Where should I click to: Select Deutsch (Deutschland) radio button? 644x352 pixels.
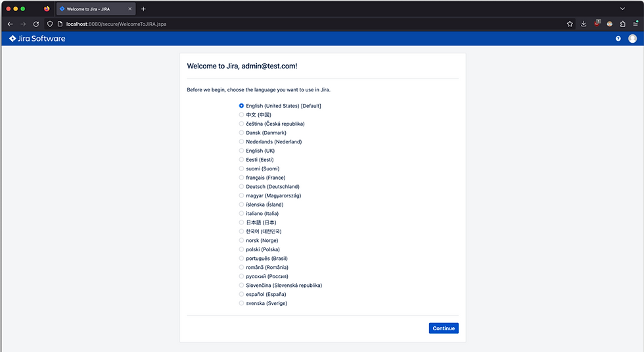pos(242,186)
